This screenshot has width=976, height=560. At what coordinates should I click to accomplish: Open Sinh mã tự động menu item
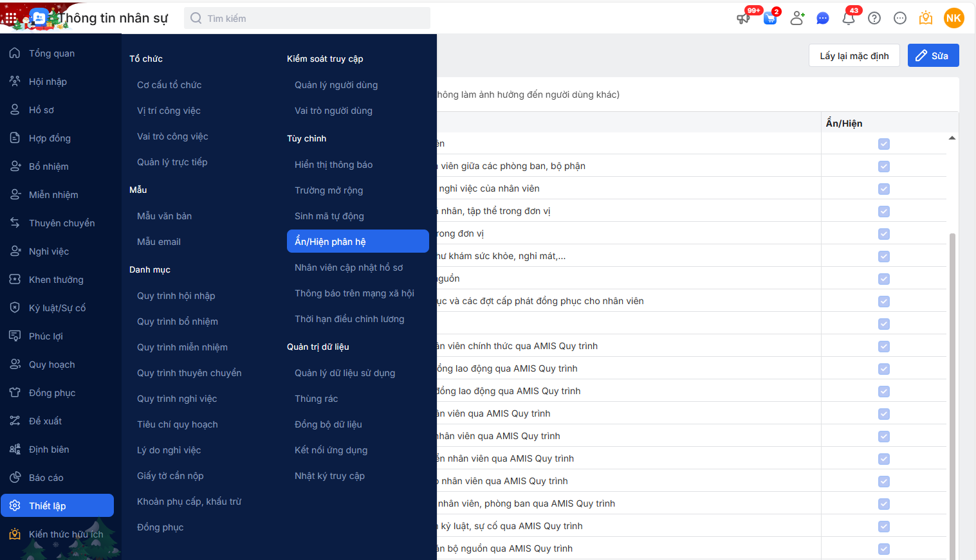click(x=329, y=216)
